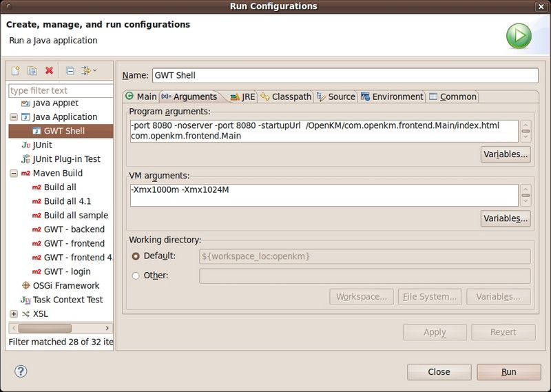Select the Default working directory radio button
The height and width of the screenshot is (392, 551).
pyautogui.click(x=136, y=256)
